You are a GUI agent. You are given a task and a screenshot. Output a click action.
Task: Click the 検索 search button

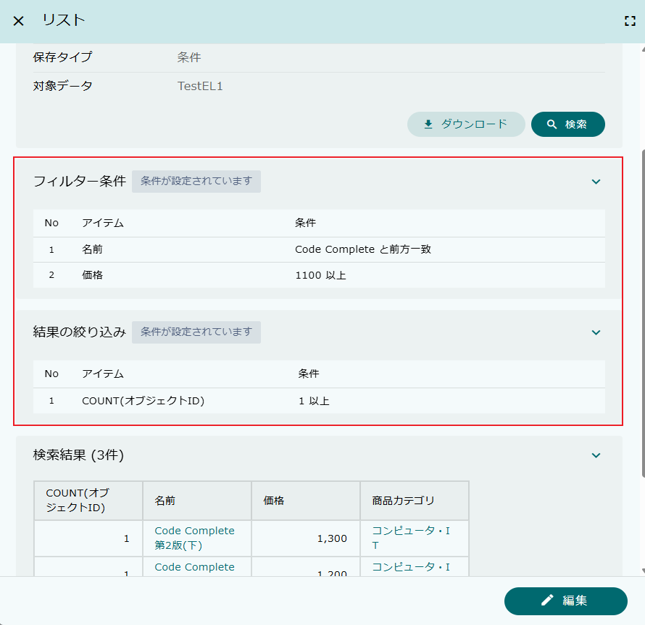pyautogui.click(x=568, y=124)
